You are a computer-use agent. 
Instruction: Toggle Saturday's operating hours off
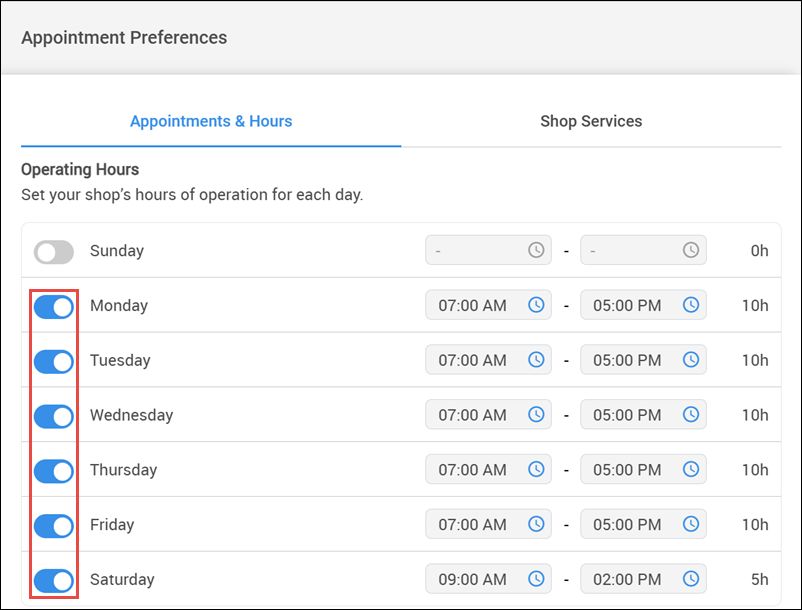[x=53, y=580]
